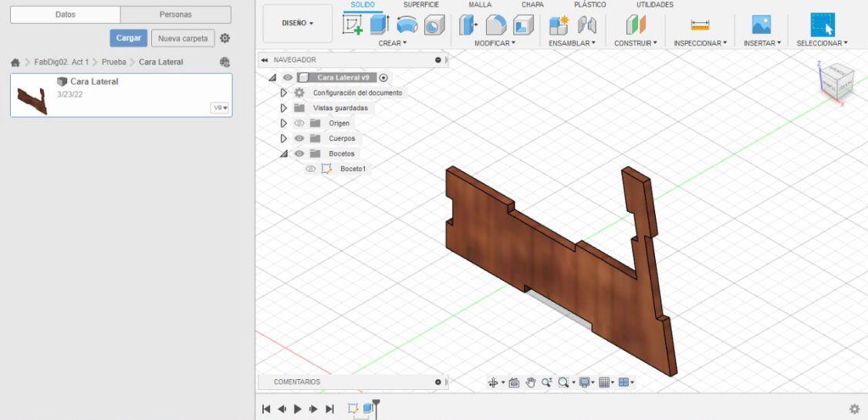Choose the Hole tool in Crear
The width and height of the screenshot is (868, 420).
(x=434, y=25)
